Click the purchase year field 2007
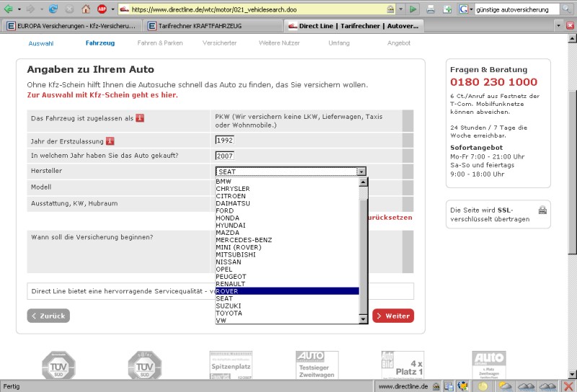The height and width of the screenshot is (392, 577). click(x=225, y=156)
